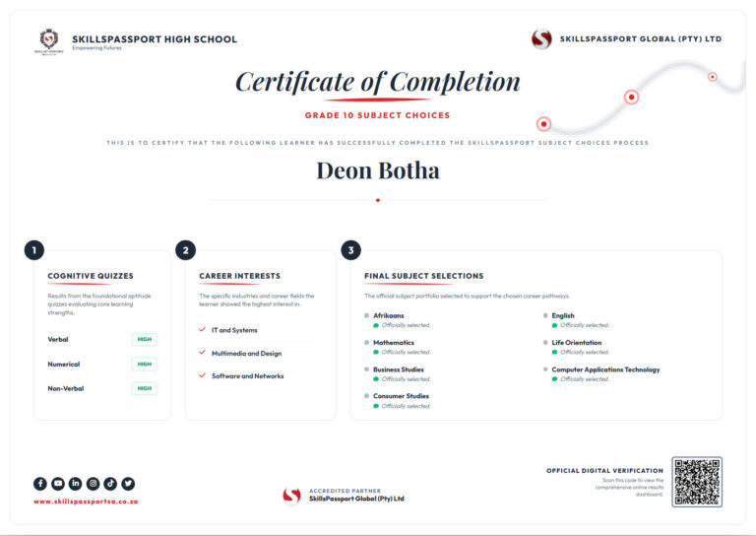
Task: Click the checkmark beside Software and Networks
Action: pos(203,375)
